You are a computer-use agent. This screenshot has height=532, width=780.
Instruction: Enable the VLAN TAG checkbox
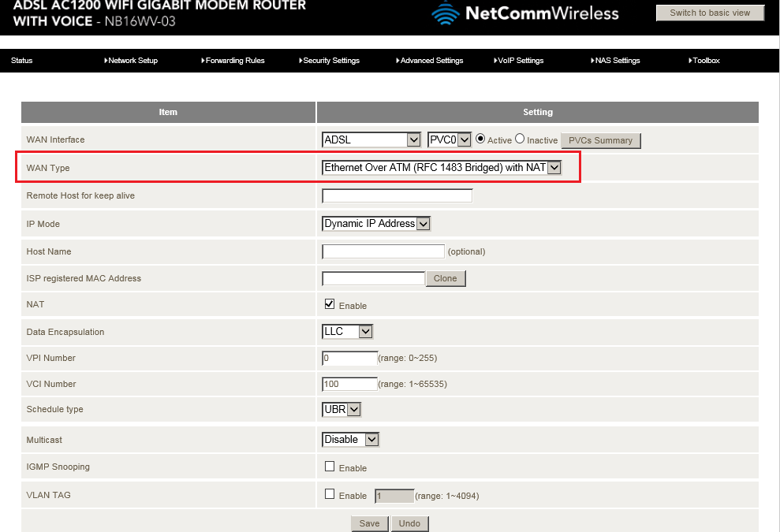tap(330, 494)
